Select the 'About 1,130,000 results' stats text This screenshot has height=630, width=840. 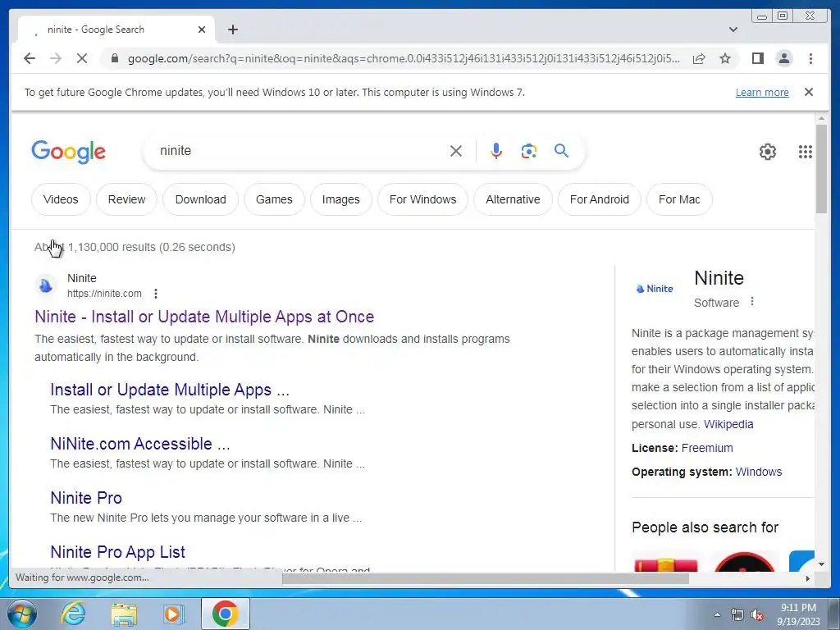(x=135, y=247)
